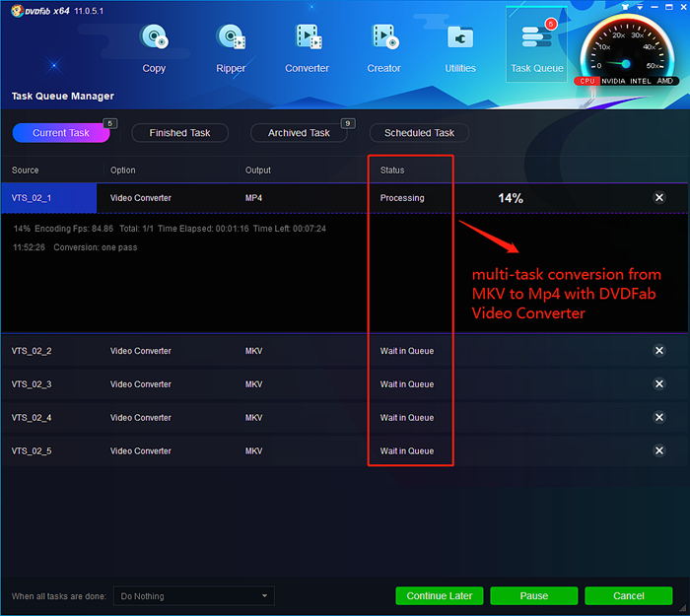Click Wait in Queue for VTS_02_3
Viewport: 690px width, 616px height.
[407, 384]
